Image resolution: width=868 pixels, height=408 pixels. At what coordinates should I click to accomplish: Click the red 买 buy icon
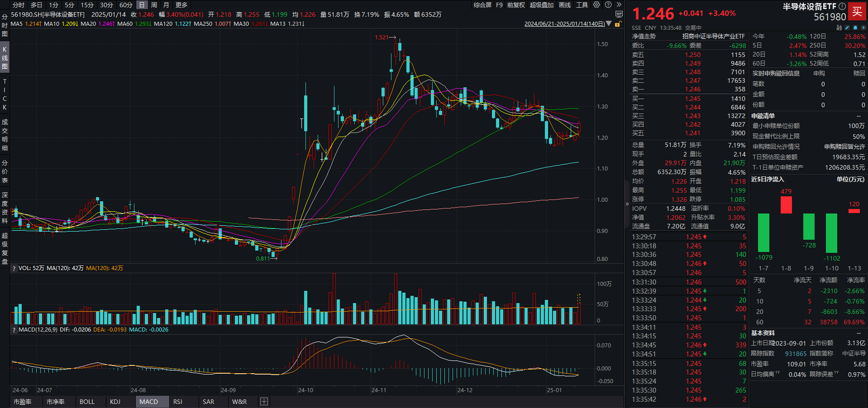tap(857, 11)
